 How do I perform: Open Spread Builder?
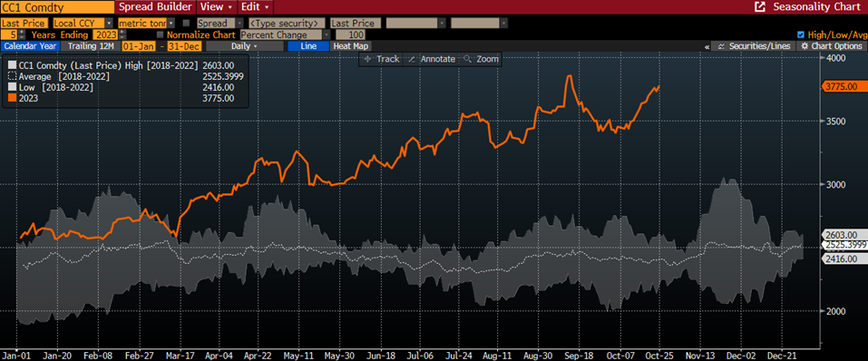click(155, 6)
